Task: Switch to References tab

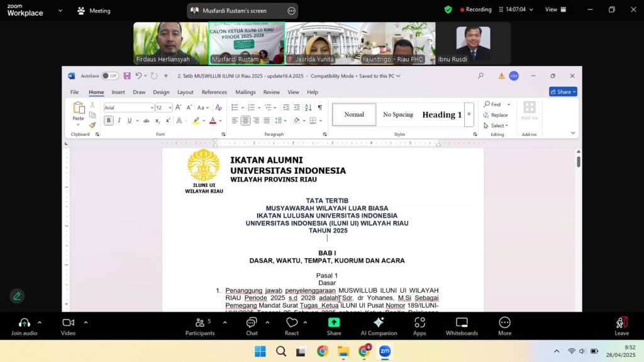Action: 214,92
